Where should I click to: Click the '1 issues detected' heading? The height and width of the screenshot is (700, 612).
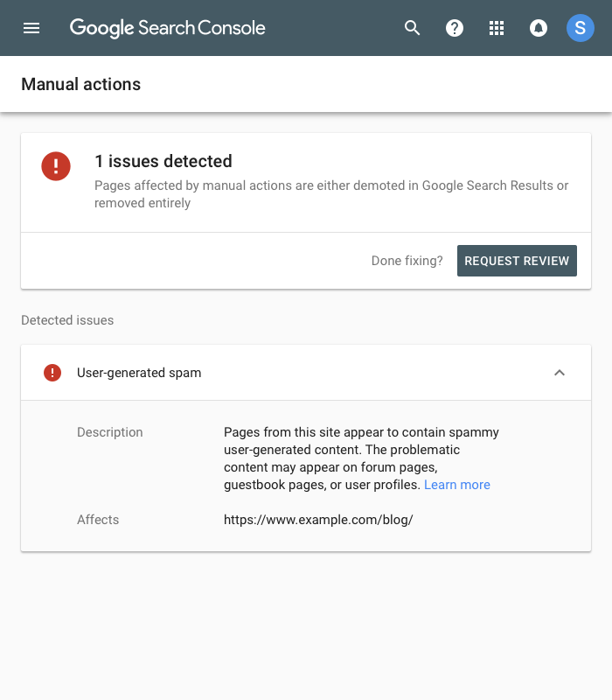pyautogui.click(x=163, y=161)
